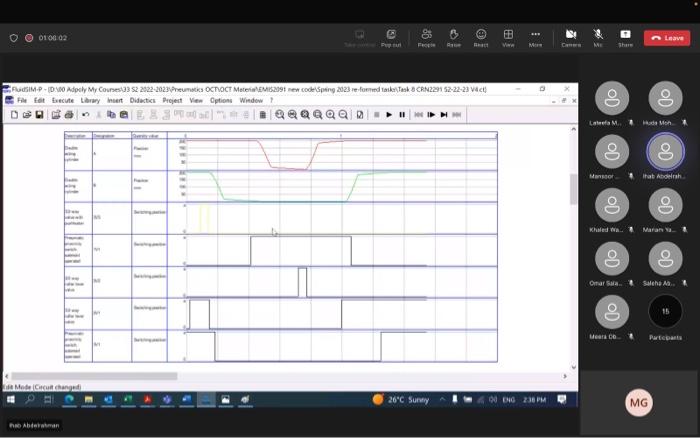The image size is (700, 438).
Task: Click the shield privacy icon
Action: pyautogui.click(x=14, y=38)
